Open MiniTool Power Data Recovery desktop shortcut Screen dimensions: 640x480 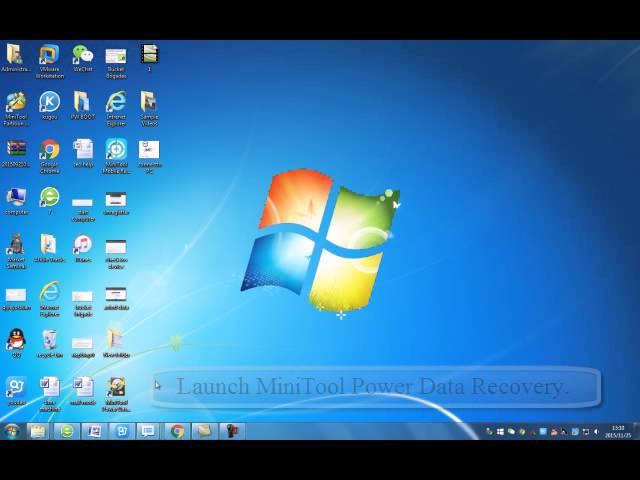[x=116, y=388]
